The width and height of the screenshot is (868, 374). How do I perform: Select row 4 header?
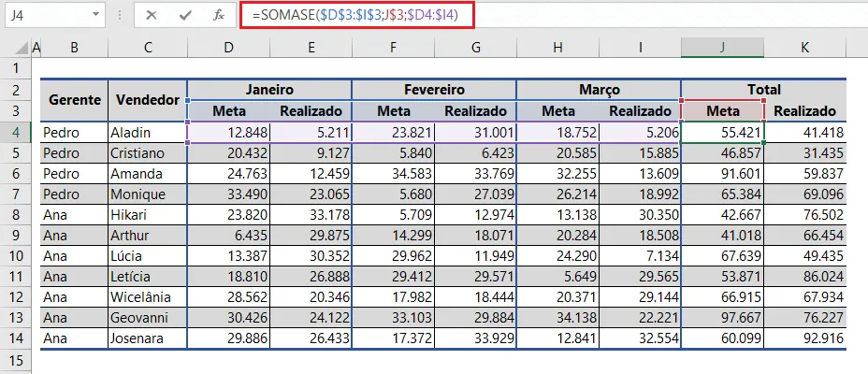tap(16, 133)
